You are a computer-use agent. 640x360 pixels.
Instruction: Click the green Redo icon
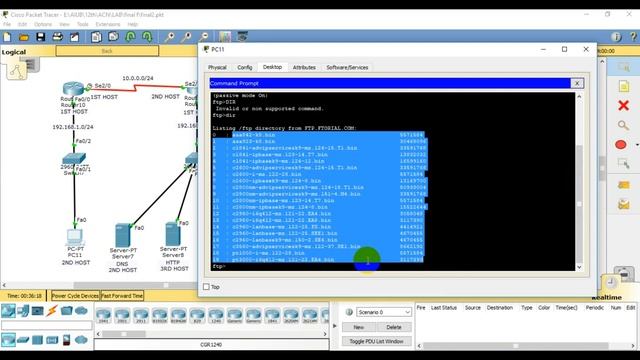147,37
